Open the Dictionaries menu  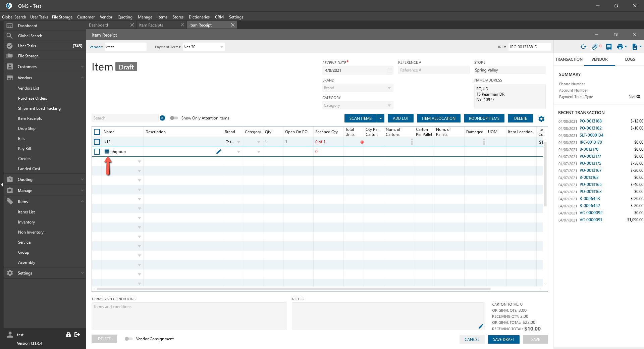click(x=199, y=17)
